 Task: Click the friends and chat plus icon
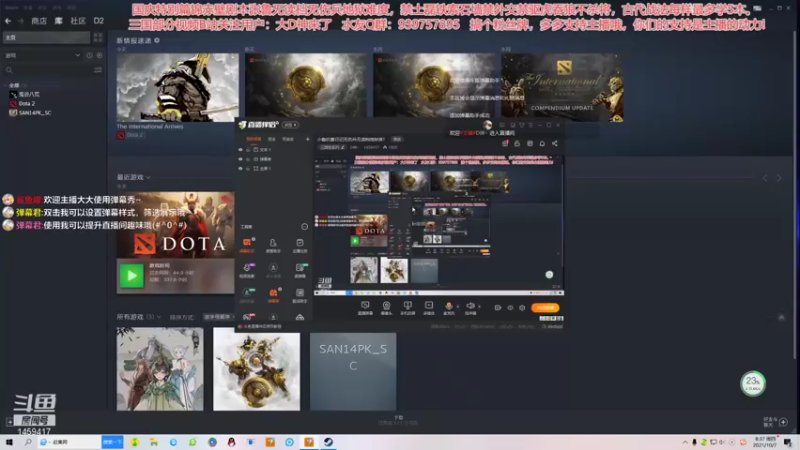[783, 421]
